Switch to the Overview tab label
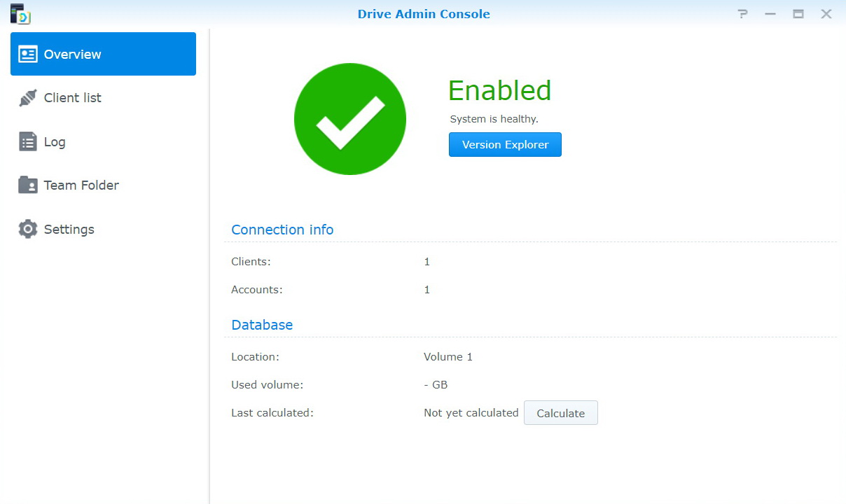 [x=73, y=54]
